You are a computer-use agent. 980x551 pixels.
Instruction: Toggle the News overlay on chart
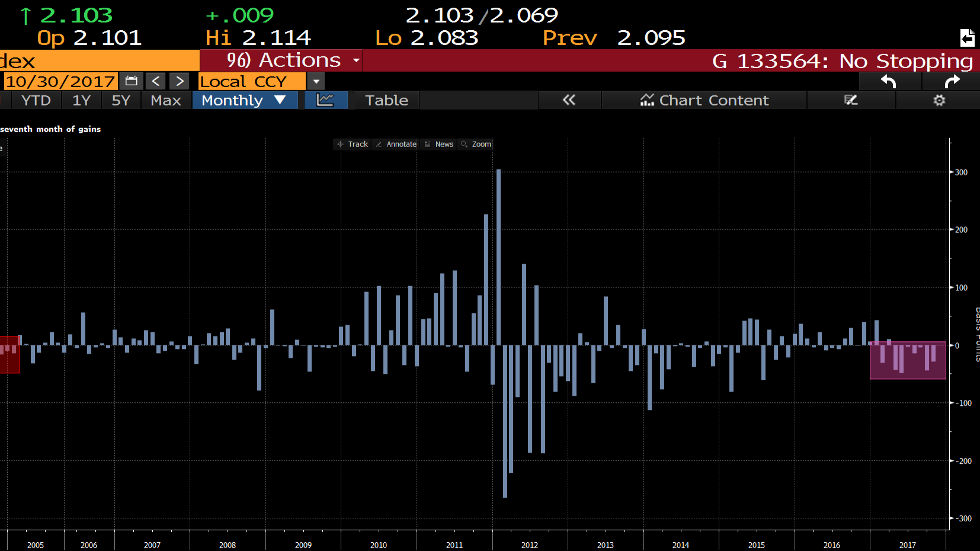(x=439, y=144)
